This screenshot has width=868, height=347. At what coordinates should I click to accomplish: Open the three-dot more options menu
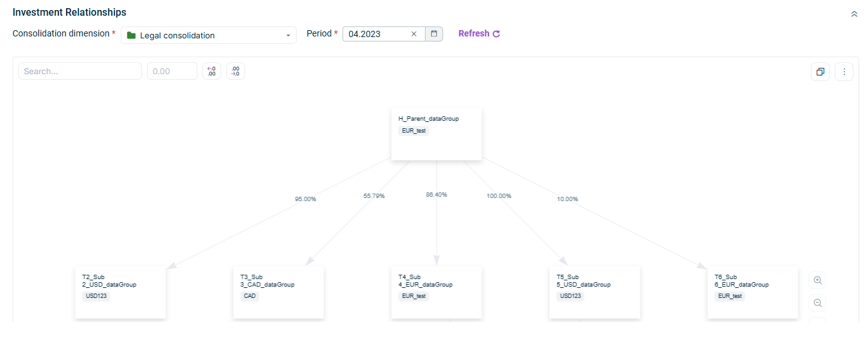(843, 72)
